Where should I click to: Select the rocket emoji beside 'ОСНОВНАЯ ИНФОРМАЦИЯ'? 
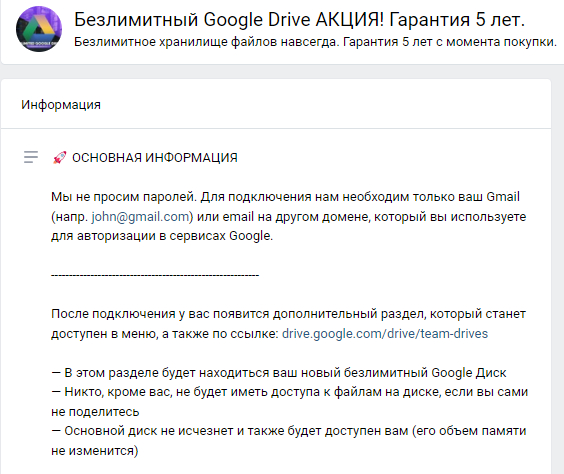coord(59,158)
